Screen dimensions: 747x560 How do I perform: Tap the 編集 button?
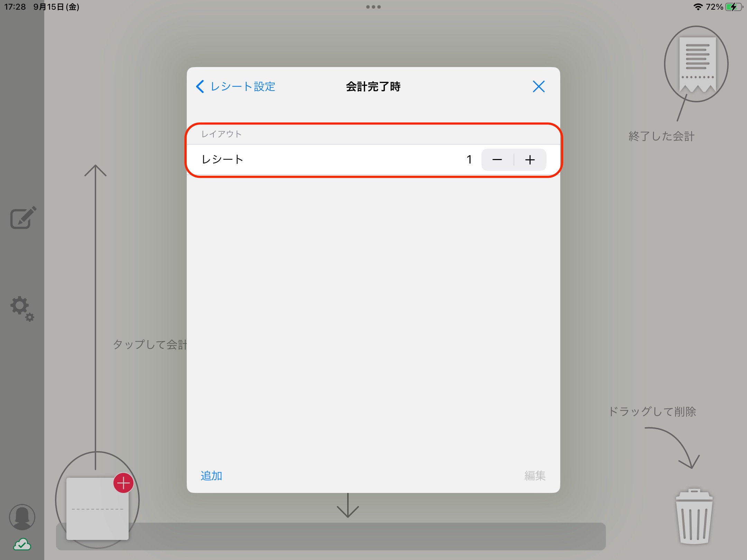535,476
